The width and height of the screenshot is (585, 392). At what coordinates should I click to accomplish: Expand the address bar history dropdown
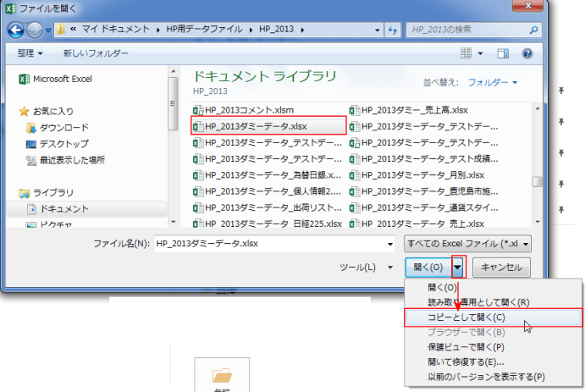tap(378, 30)
